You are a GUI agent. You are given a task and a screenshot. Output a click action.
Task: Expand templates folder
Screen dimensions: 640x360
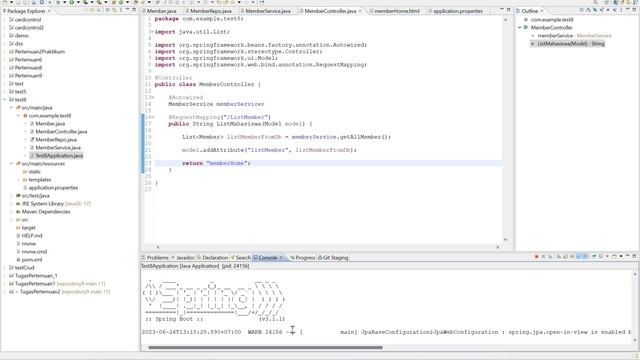point(18,180)
